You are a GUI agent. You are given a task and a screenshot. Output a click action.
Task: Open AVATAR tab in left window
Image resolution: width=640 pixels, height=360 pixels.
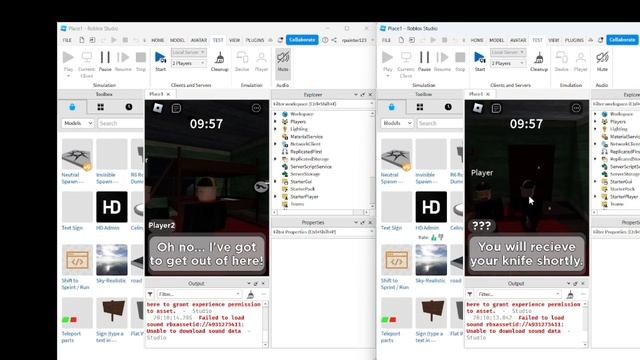click(x=199, y=40)
